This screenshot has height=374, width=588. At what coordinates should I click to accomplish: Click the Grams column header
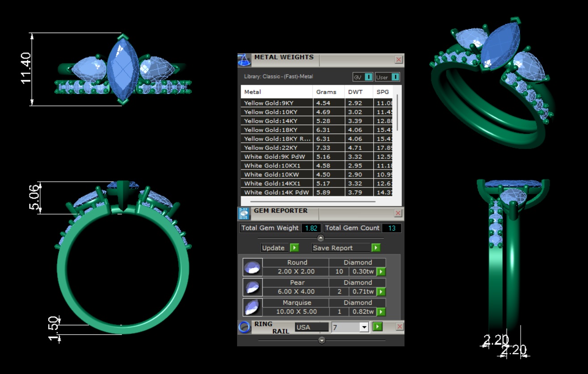(326, 92)
